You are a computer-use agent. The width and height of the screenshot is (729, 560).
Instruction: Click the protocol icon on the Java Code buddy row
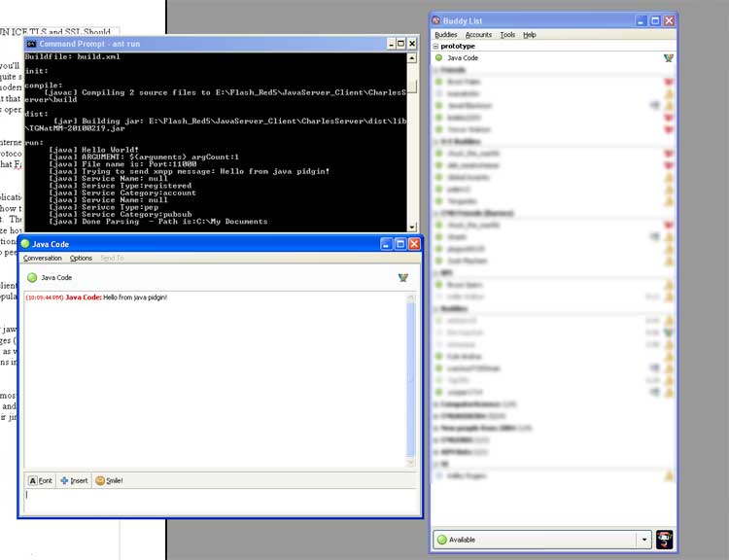(669, 57)
